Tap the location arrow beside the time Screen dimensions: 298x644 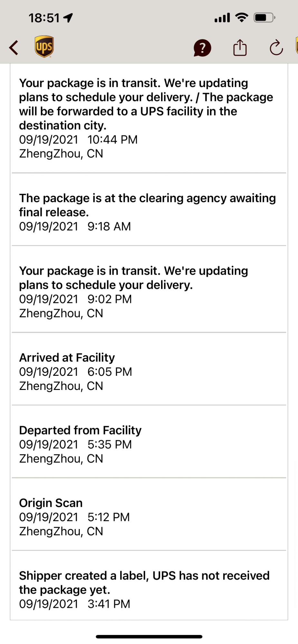[68, 18]
